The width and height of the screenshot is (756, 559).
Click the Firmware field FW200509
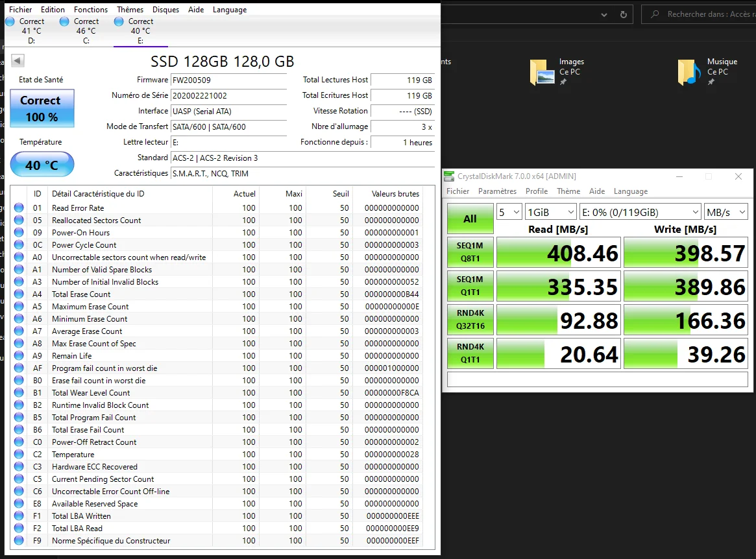pyautogui.click(x=229, y=80)
